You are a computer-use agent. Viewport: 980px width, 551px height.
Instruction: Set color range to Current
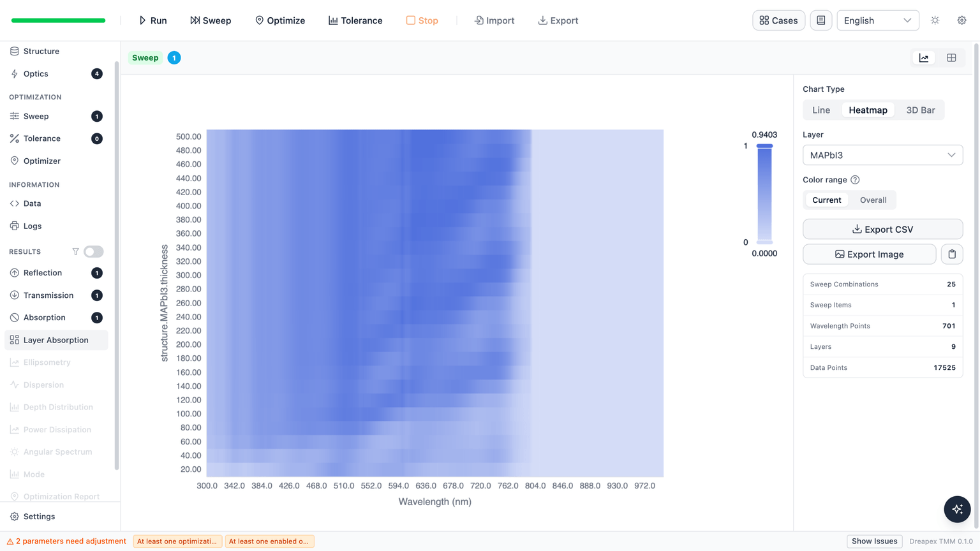pyautogui.click(x=826, y=200)
